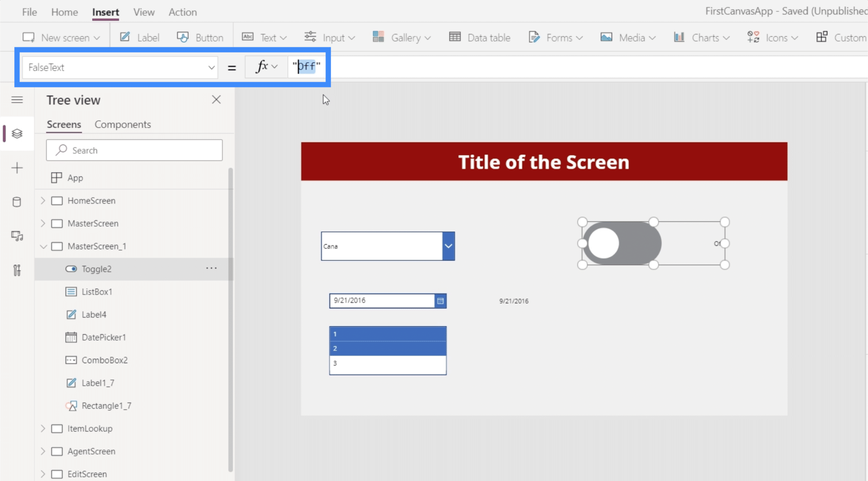Switch to Components tab in tree view
This screenshot has height=481, width=868.
click(x=123, y=124)
